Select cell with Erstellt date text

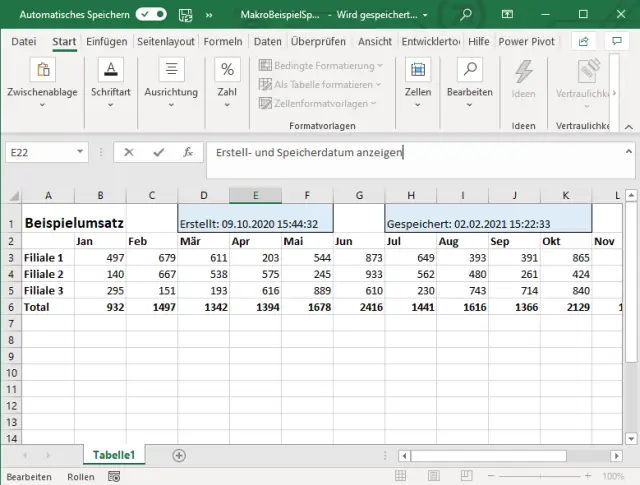(255, 224)
